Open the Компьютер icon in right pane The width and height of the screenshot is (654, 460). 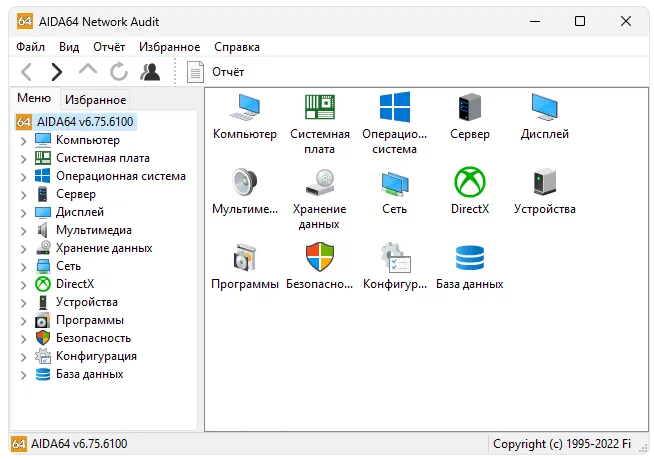click(245, 108)
